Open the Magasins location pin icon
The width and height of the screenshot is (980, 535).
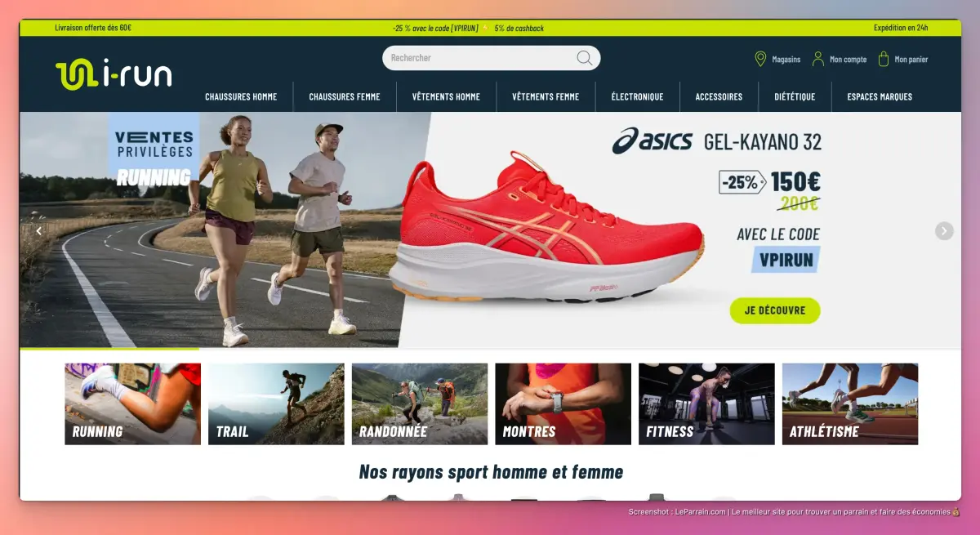coord(760,59)
